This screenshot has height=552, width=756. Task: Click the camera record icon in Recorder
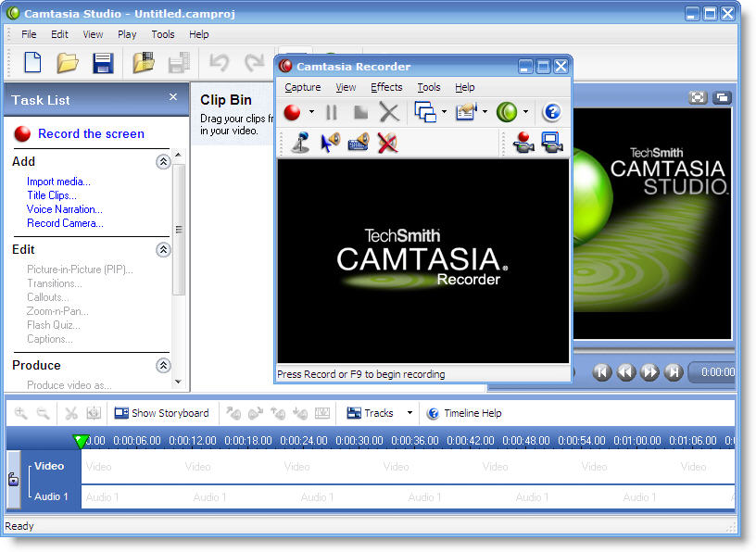pos(523,143)
